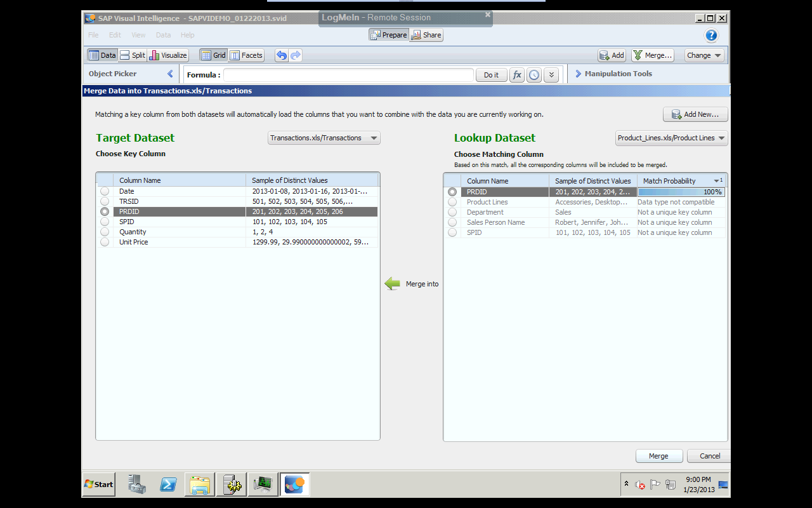Switch to SAP Visual Intelligence taskbar icon
The width and height of the screenshot is (812, 508).
coord(294,485)
